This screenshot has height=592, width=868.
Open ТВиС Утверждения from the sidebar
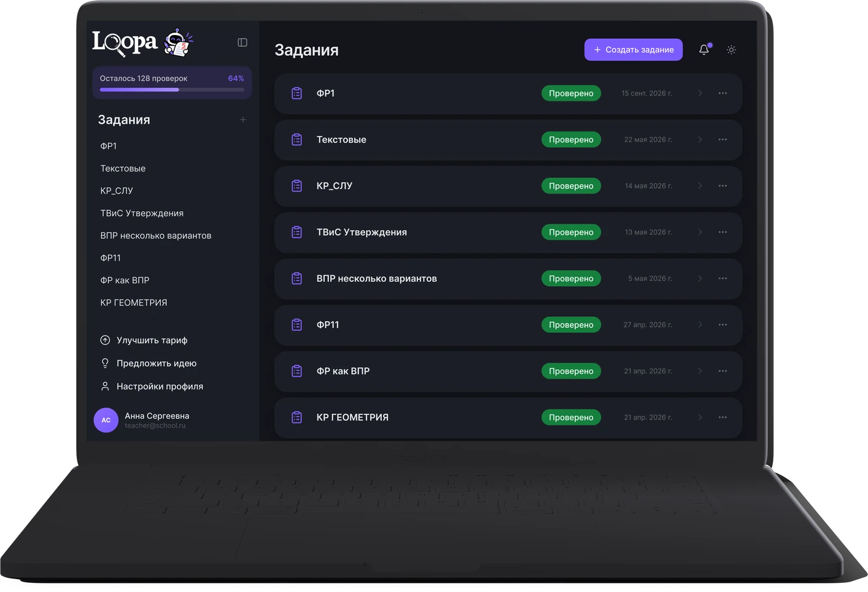(142, 213)
